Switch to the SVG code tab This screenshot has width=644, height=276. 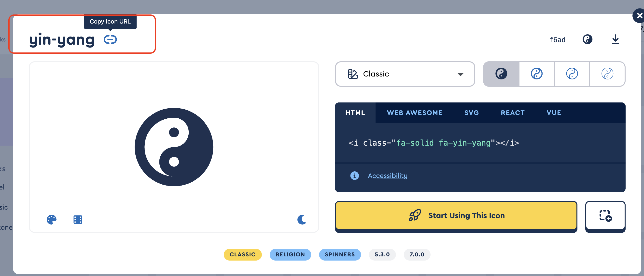tap(472, 113)
